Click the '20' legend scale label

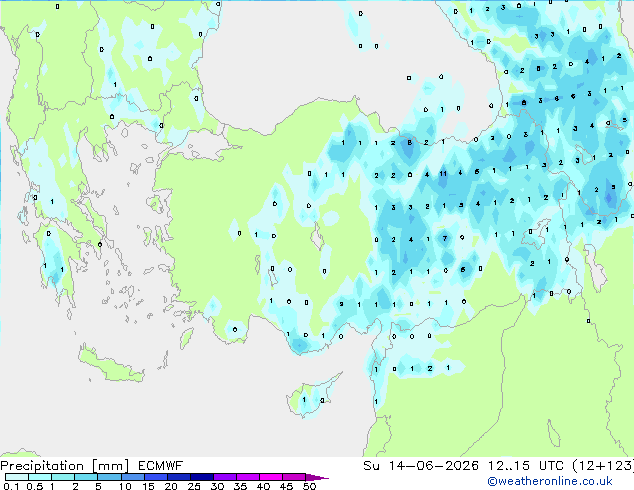click(x=171, y=486)
